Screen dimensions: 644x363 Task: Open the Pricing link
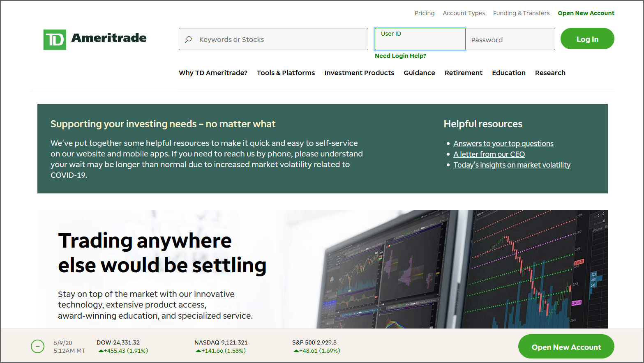click(425, 13)
